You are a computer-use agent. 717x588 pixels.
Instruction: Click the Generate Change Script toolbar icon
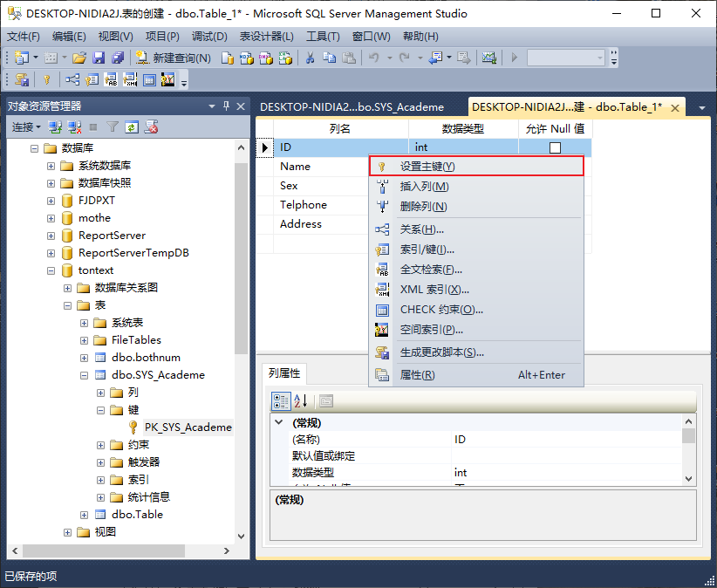(x=22, y=80)
